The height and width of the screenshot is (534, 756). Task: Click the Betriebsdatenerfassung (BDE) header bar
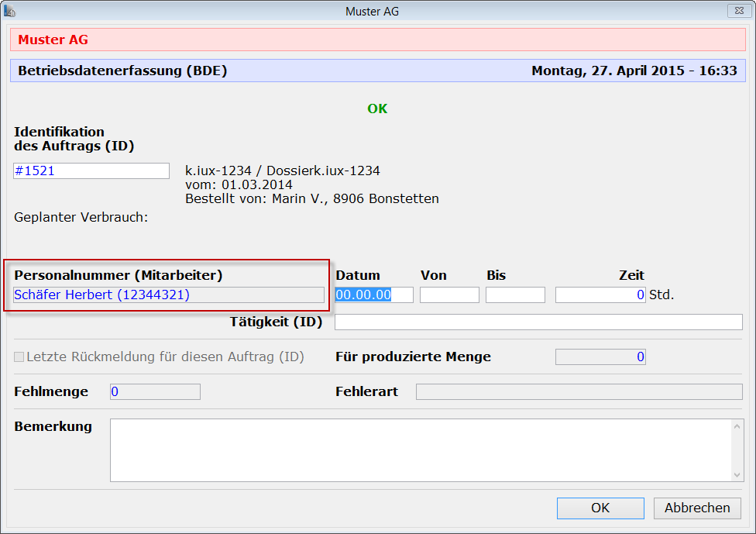click(378, 71)
